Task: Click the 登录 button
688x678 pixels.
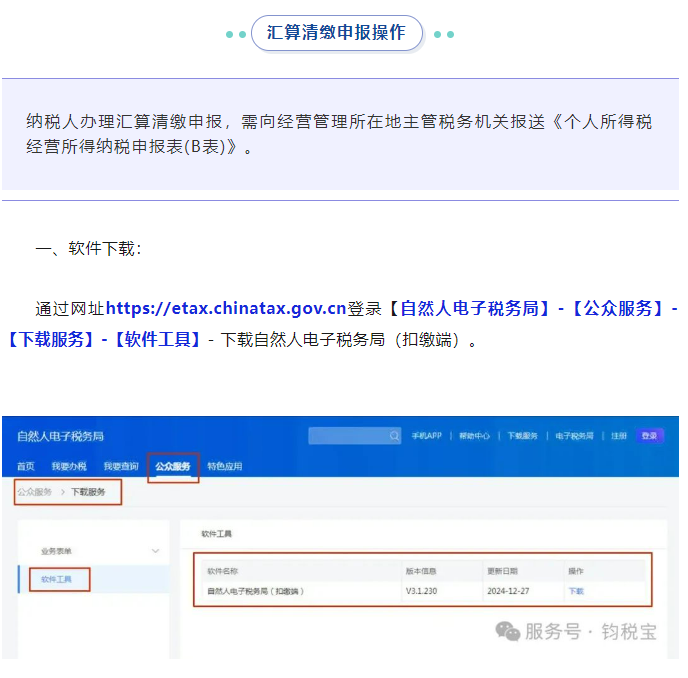Action: tap(650, 436)
